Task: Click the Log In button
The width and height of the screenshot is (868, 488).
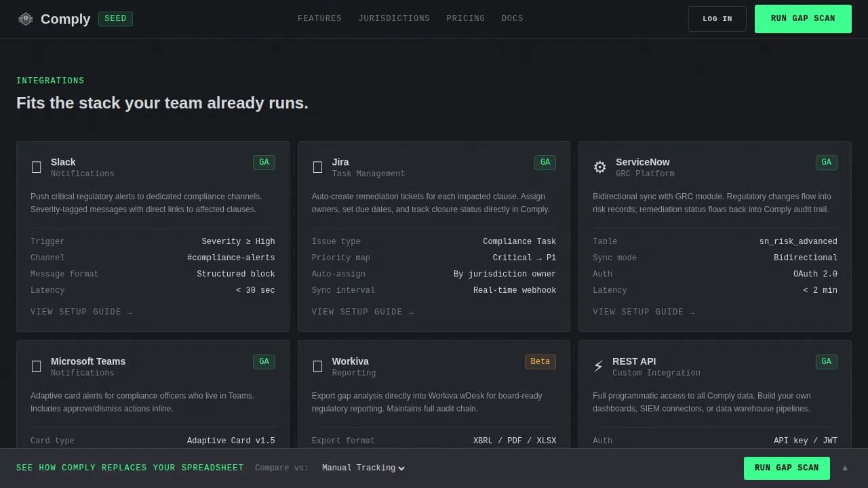Action: 717,19
